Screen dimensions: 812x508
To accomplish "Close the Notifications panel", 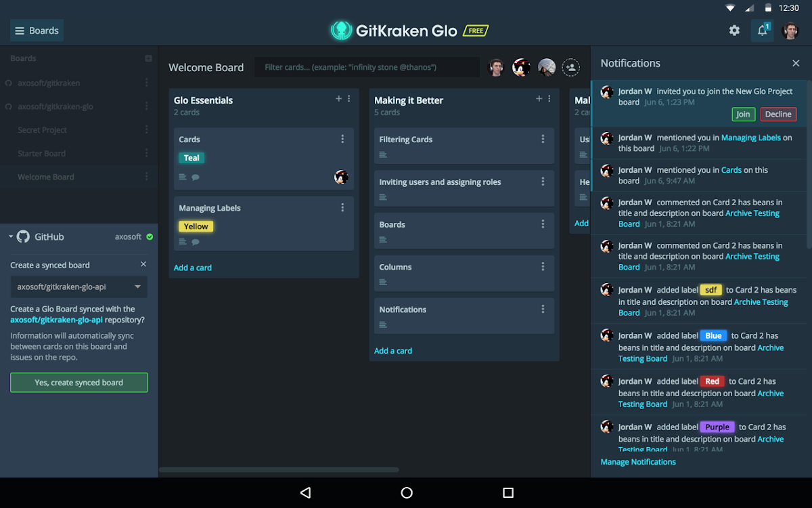I will pyautogui.click(x=796, y=63).
